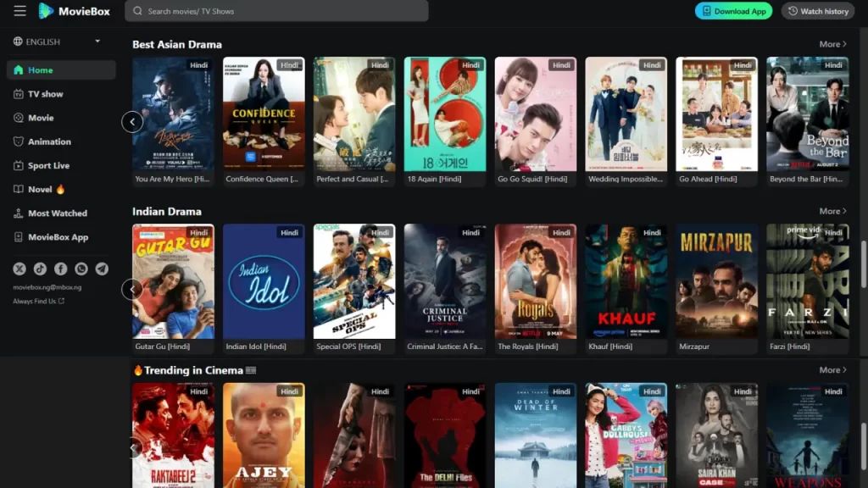Open Criminal Justice poster
The height and width of the screenshot is (488, 868).
(x=445, y=281)
